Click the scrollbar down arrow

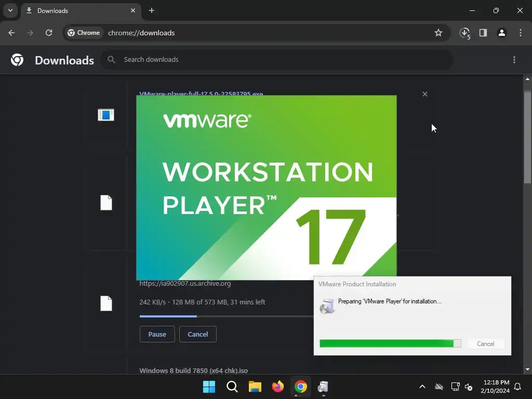[527, 369]
